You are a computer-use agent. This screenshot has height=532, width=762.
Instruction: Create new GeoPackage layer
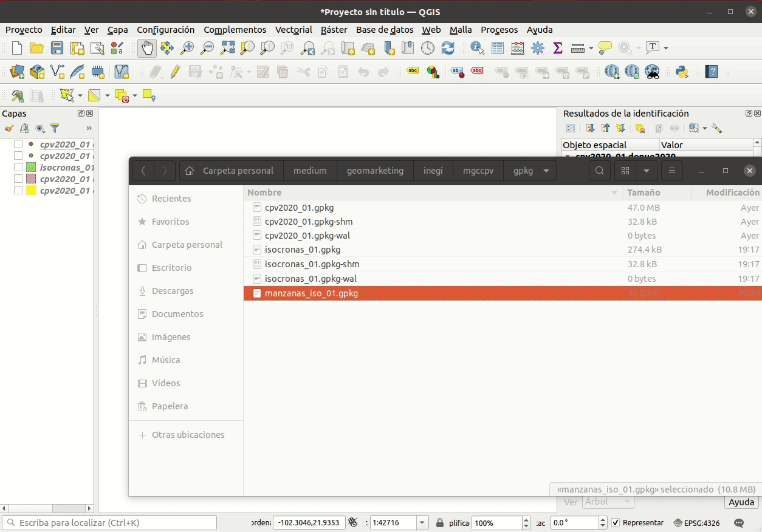pyautogui.click(x=37, y=72)
